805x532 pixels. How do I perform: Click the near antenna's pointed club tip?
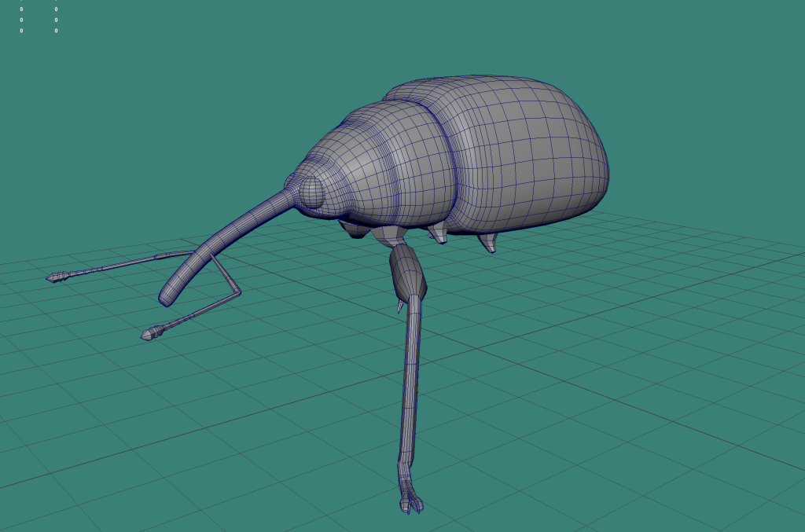click(149, 335)
